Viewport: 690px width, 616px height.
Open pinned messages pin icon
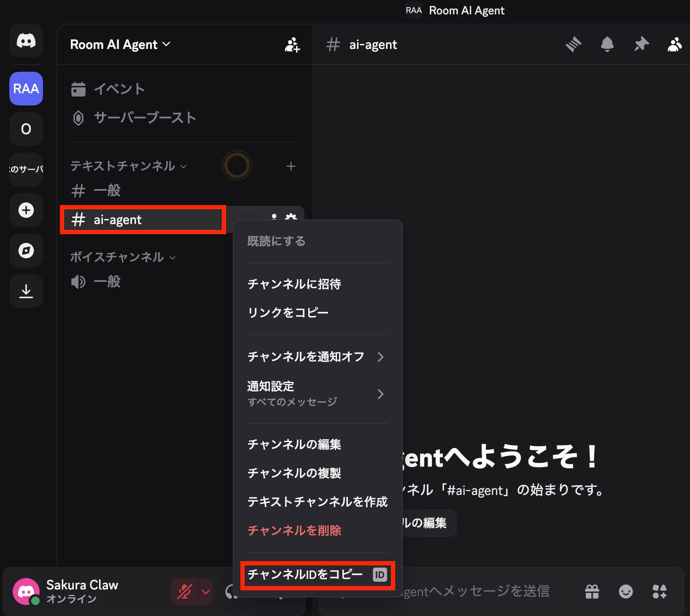[641, 44]
